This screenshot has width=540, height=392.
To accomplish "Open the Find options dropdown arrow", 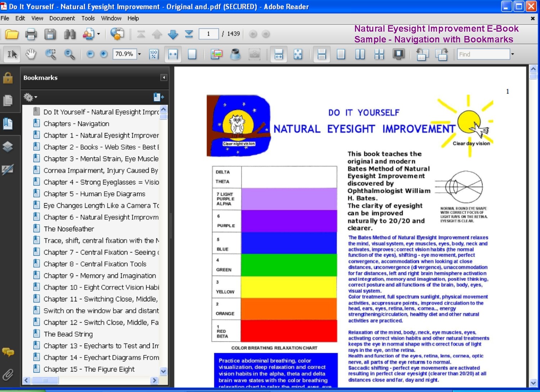I will click(513, 54).
